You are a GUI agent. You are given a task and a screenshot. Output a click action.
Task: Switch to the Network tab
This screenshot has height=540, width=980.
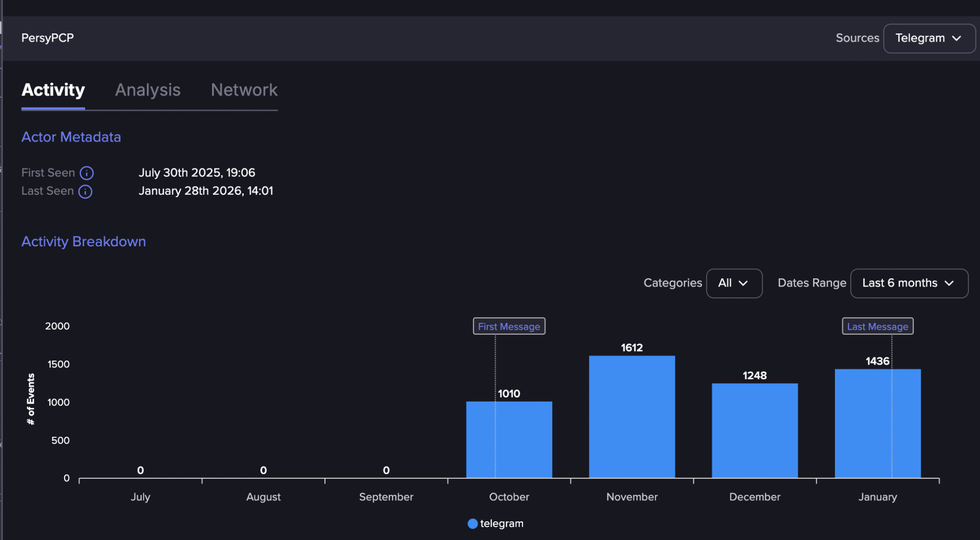pos(244,90)
